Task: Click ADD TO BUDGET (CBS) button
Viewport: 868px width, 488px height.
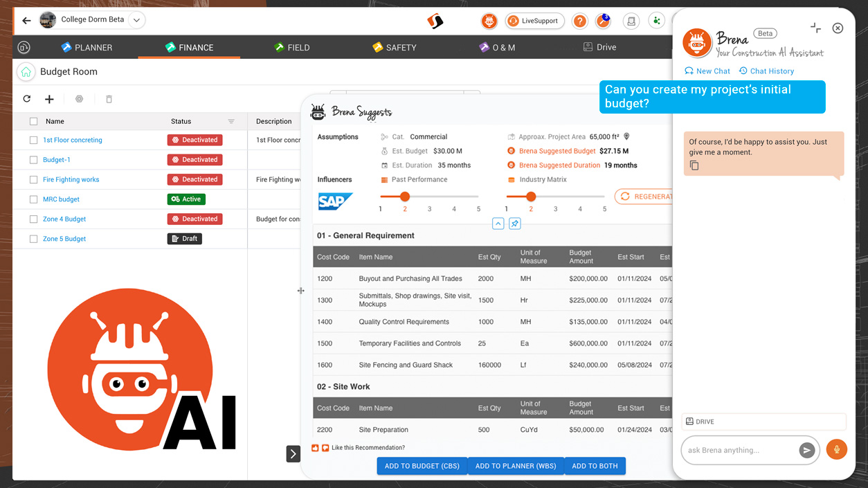Action: (x=422, y=466)
